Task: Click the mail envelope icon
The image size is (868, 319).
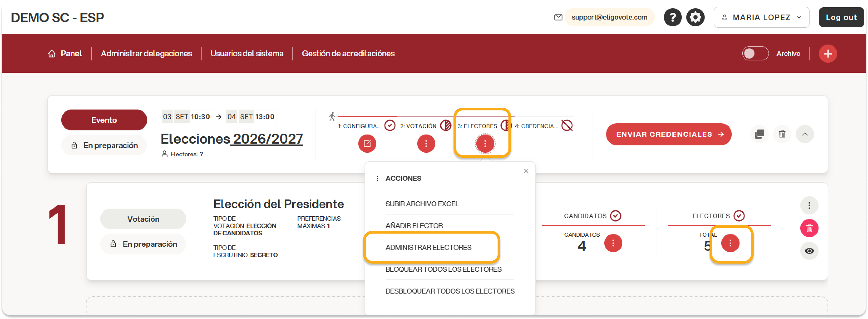Action: 558,17
